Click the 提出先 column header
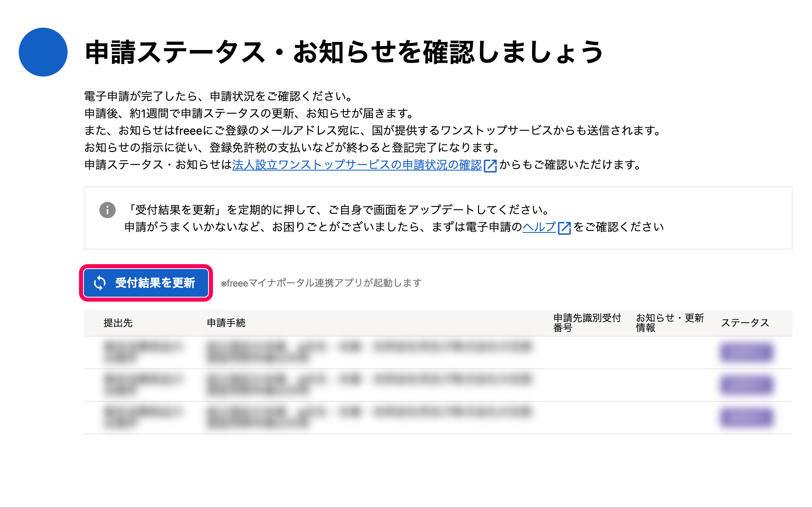This screenshot has width=812, height=508. coord(118,323)
